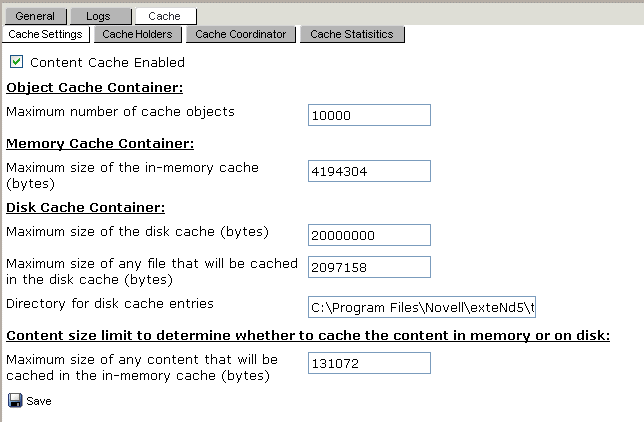This screenshot has width=644, height=422.
Task: Click the Save text link
Action: point(39,401)
